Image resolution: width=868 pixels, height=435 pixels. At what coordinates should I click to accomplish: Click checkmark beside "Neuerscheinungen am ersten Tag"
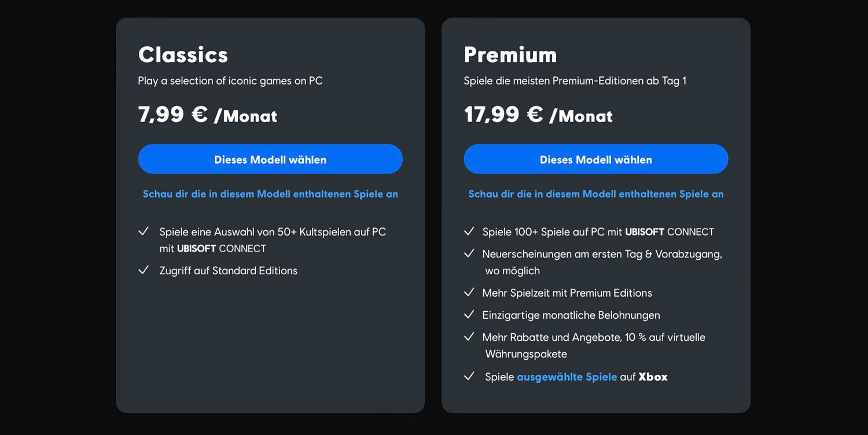(x=469, y=253)
